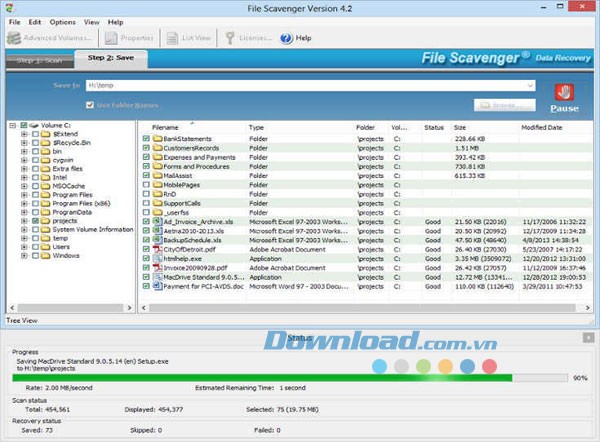This screenshot has height=442, width=600.
Task: Open the Options menu
Action: pyautogui.click(x=62, y=21)
